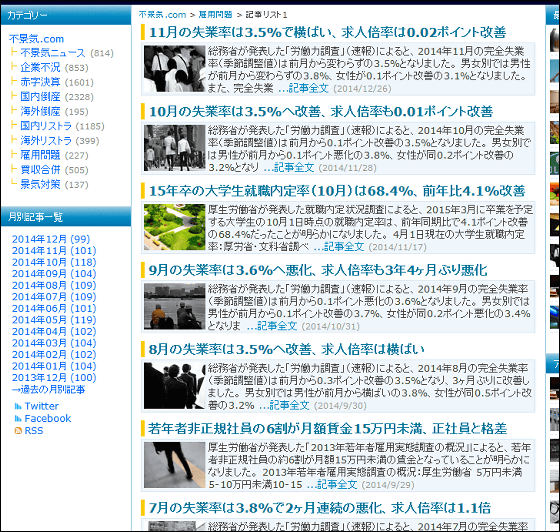Open 11月の失業率 article headline
Viewport: 560px width, 532px height.
coord(327,32)
